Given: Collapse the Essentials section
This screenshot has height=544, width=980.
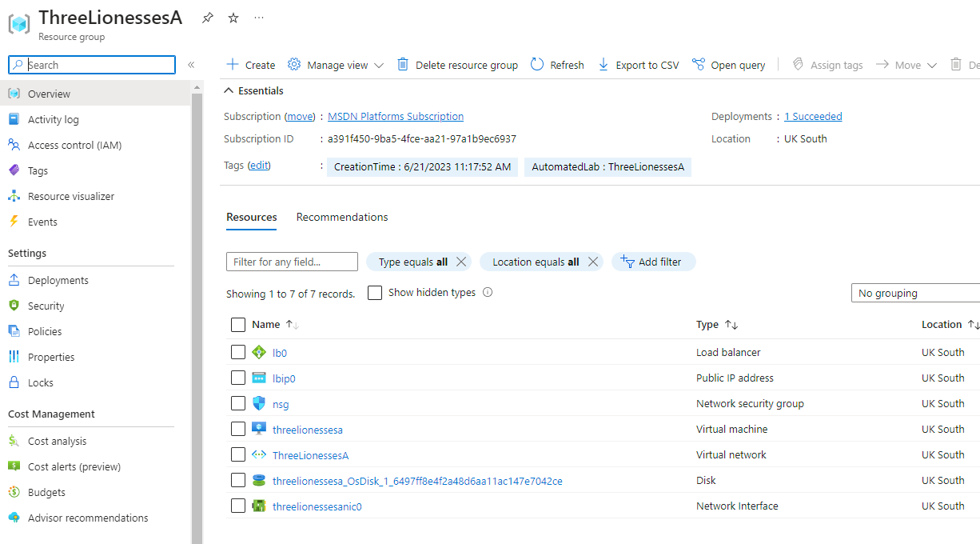Looking at the screenshot, I should 229,90.
